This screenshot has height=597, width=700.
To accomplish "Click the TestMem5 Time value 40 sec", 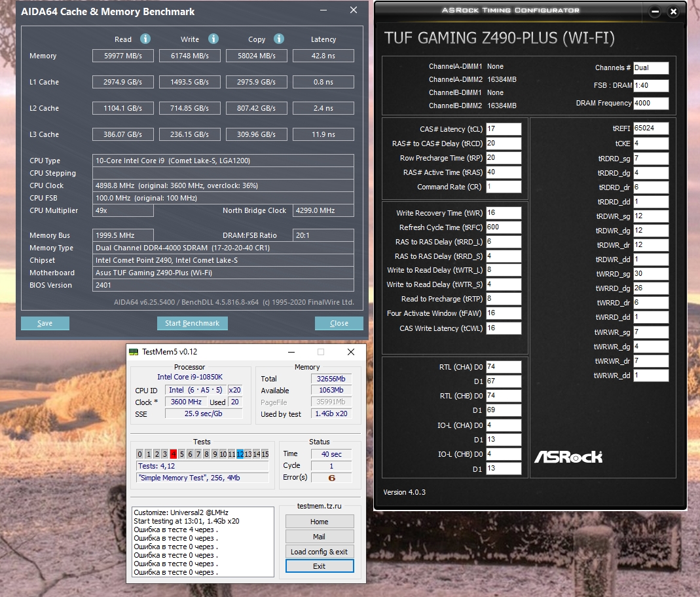I will click(331, 454).
